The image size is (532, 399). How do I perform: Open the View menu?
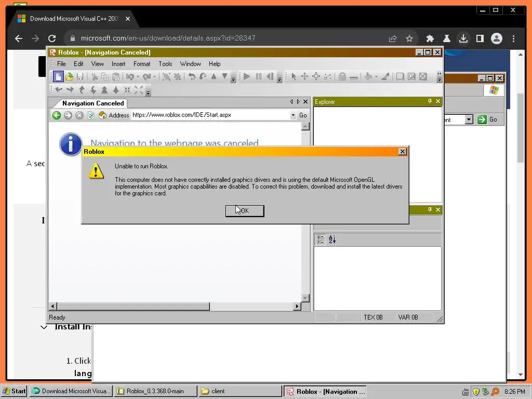(97, 64)
